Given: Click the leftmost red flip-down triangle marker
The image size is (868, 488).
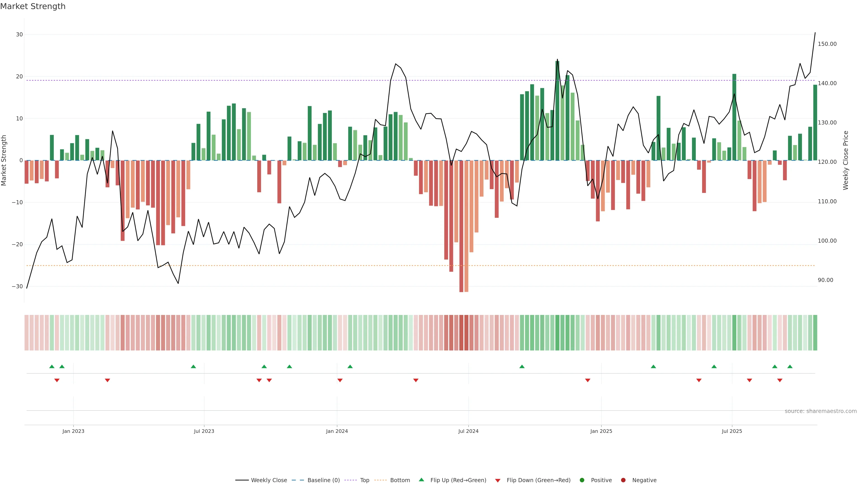Looking at the screenshot, I should pyautogui.click(x=57, y=380).
